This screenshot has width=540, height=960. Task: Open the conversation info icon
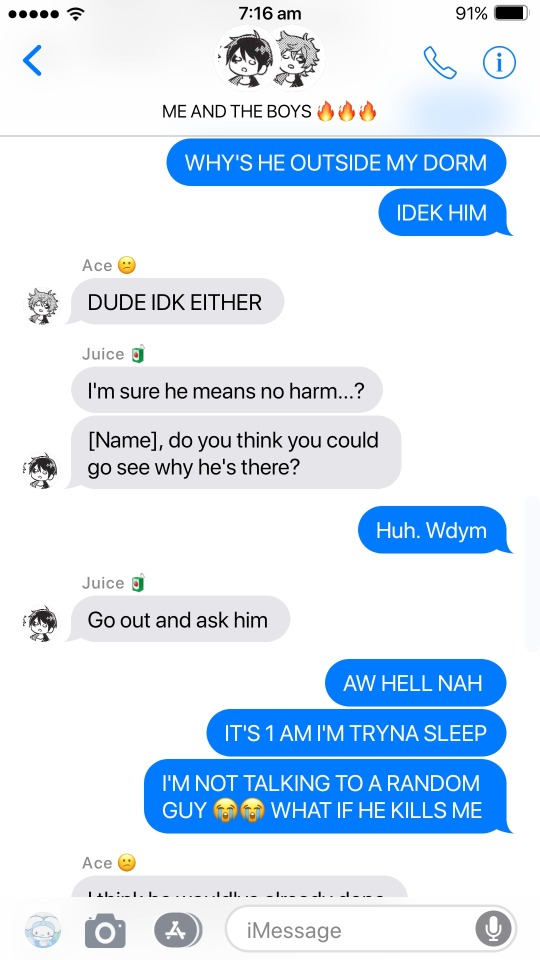[x=499, y=62]
